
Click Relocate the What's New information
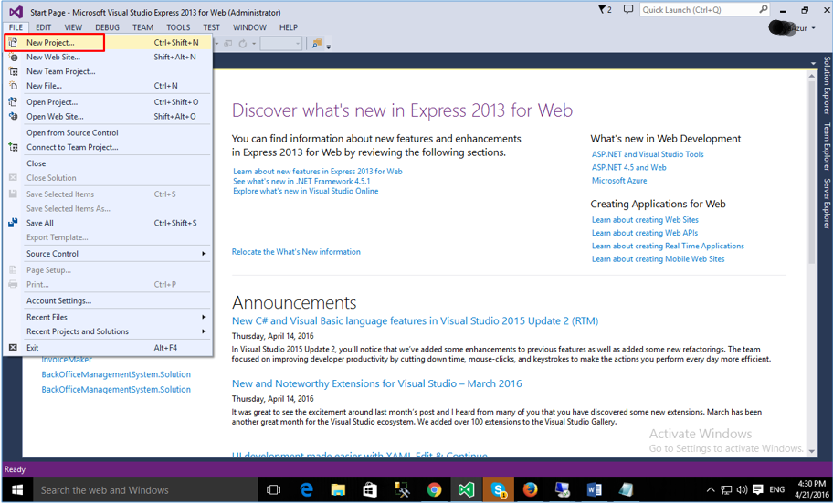click(296, 252)
